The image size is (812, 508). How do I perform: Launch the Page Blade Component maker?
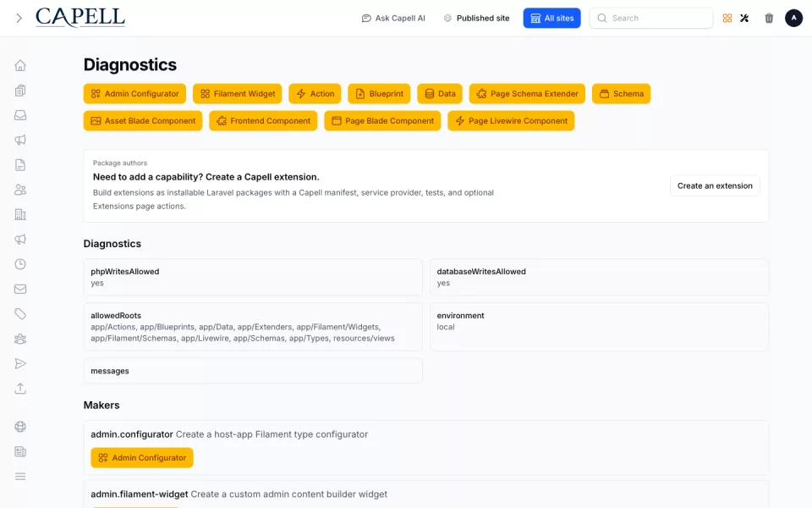coord(382,121)
